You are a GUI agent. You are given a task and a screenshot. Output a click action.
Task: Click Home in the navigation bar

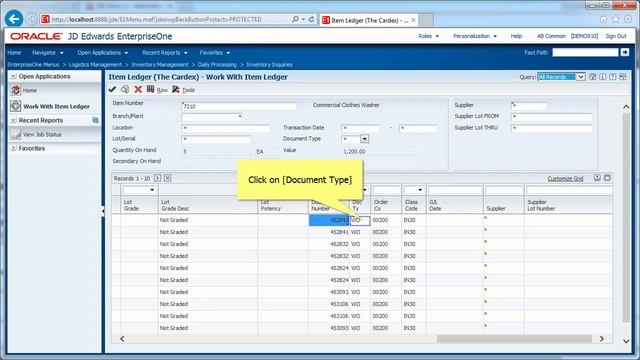click(14, 53)
